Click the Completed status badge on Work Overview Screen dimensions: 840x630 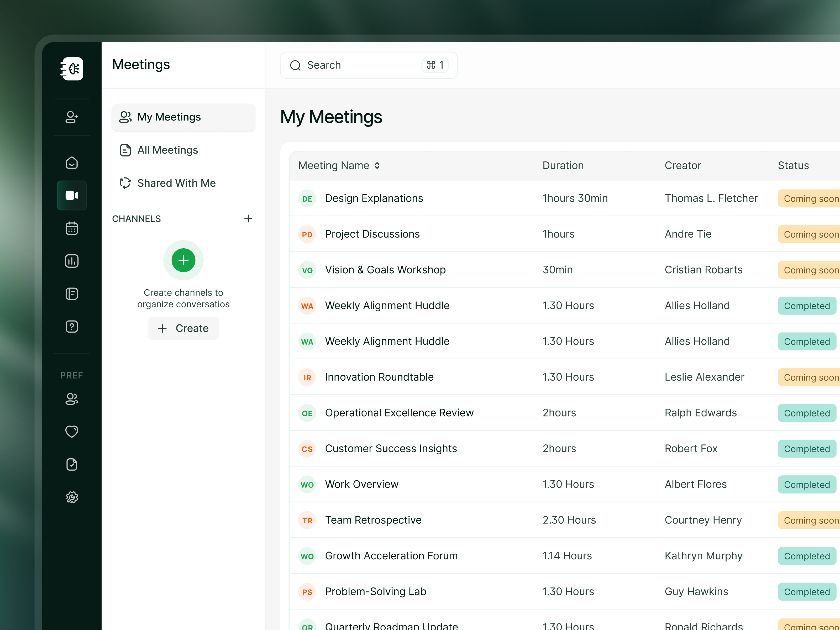[807, 484]
